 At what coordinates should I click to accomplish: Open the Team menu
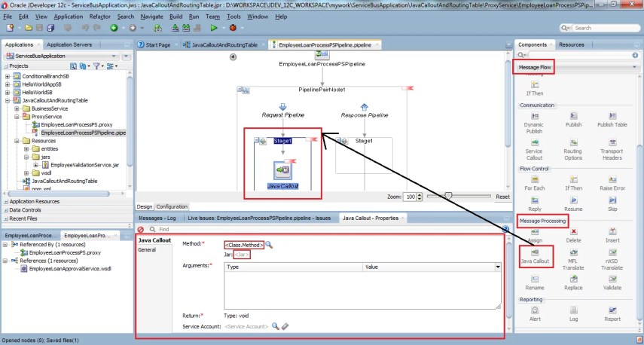click(x=212, y=17)
